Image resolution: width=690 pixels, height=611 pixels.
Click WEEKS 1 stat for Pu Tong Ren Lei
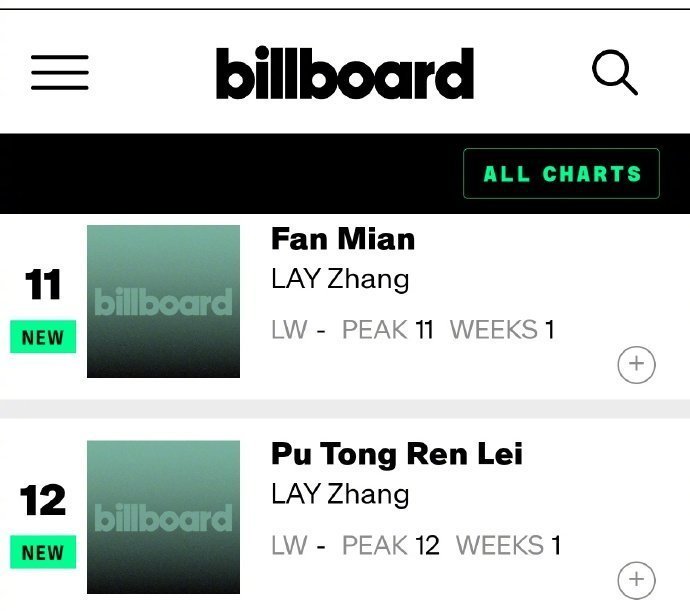[x=508, y=545]
